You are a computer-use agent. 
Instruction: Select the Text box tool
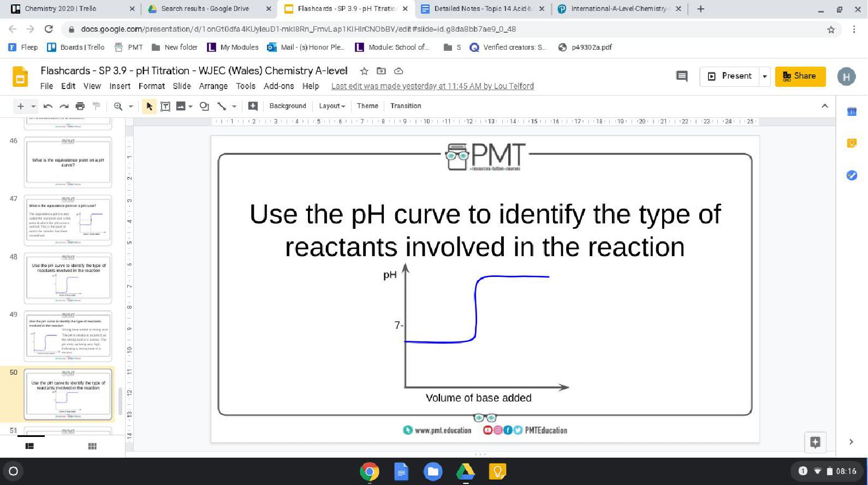(x=165, y=106)
